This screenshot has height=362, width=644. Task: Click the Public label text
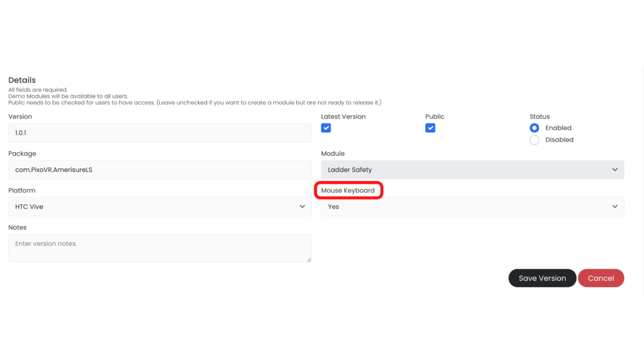435,116
